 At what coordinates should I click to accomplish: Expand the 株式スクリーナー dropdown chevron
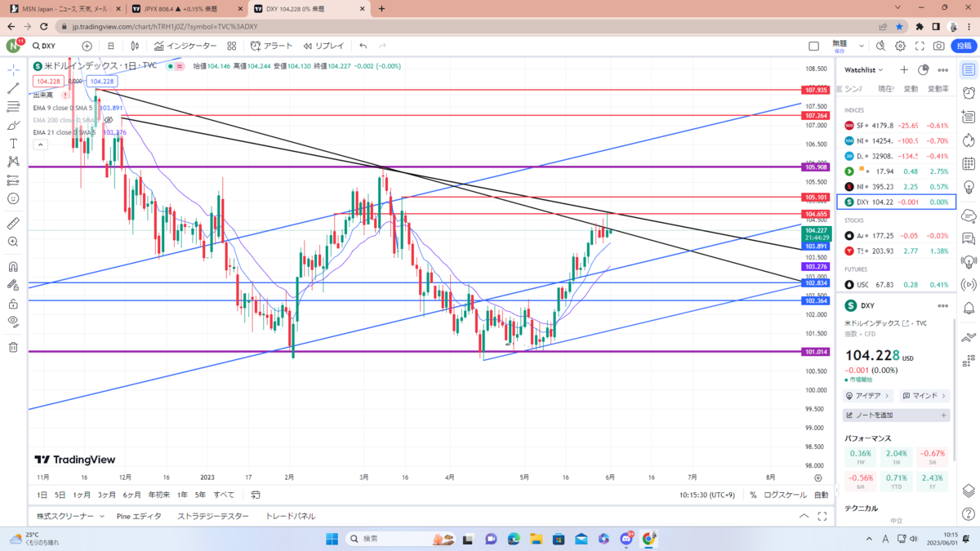click(102, 516)
